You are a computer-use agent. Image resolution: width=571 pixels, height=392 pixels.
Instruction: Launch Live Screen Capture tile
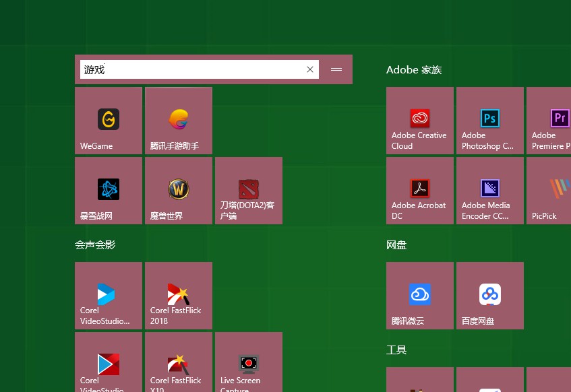tap(249, 362)
